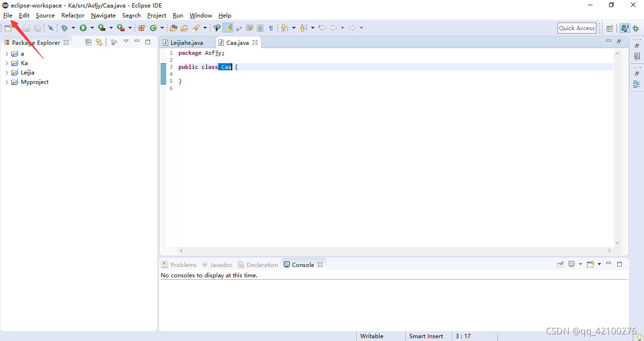Click the New Java Class icon
This screenshot has height=341, width=644.
[x=153, y=28]
